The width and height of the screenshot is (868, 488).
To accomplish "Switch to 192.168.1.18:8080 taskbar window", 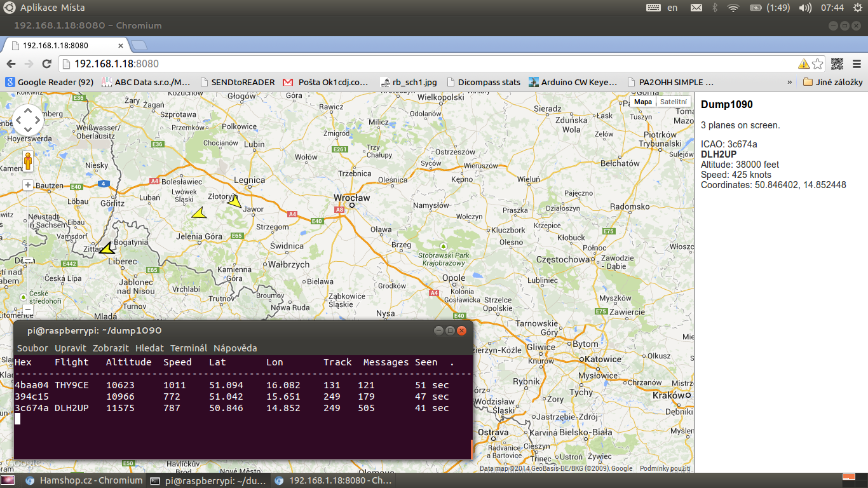I will coord(333,480).
